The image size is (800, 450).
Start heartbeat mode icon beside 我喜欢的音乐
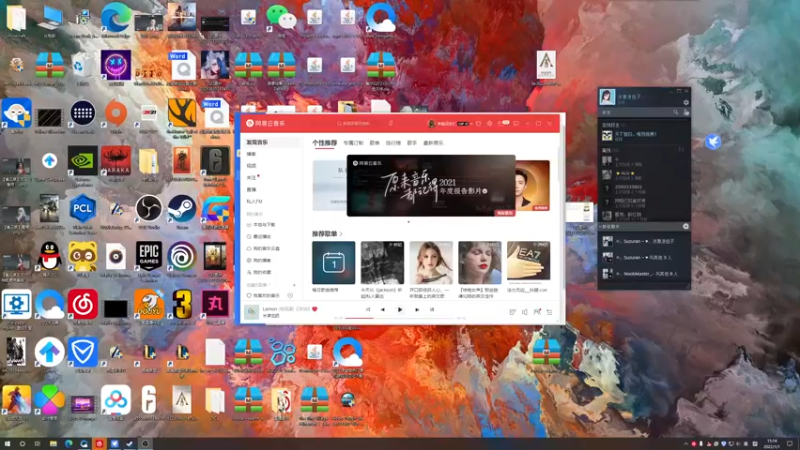pyautogui.click(x=290, y=295)
